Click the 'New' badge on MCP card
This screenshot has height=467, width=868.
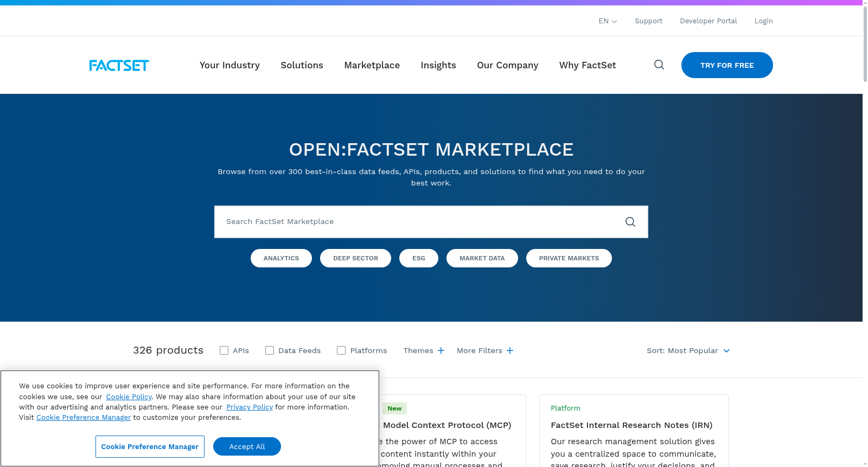coord(394,408)
